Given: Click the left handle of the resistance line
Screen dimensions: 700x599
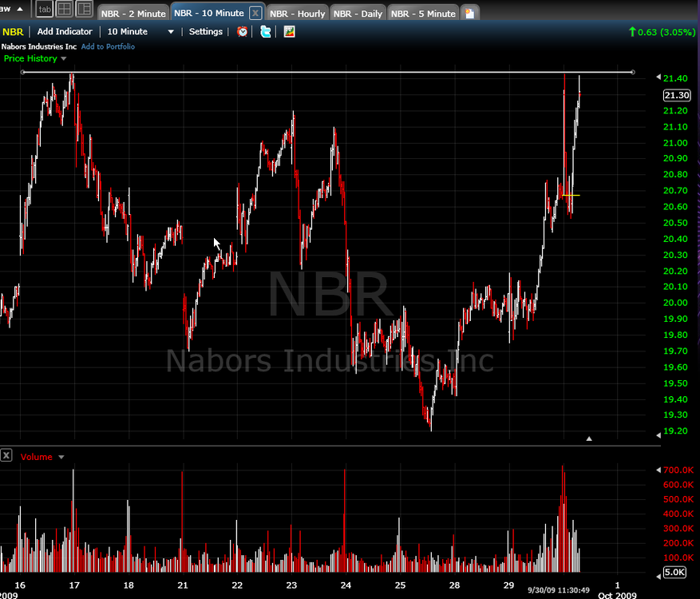Looking at the screenshot, I should coord(23,72).
